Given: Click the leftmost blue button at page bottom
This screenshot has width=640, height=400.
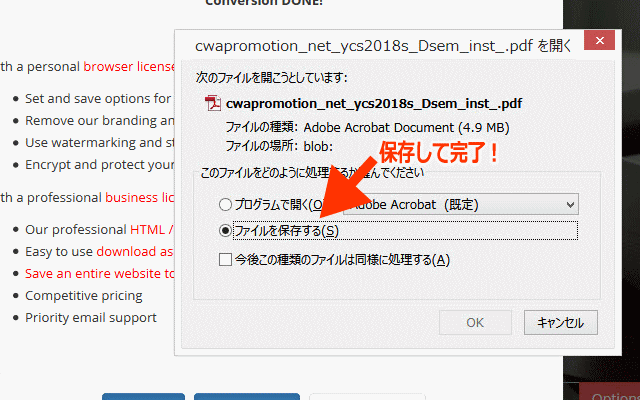Looking at the screenshot, I should click(143, 396).
